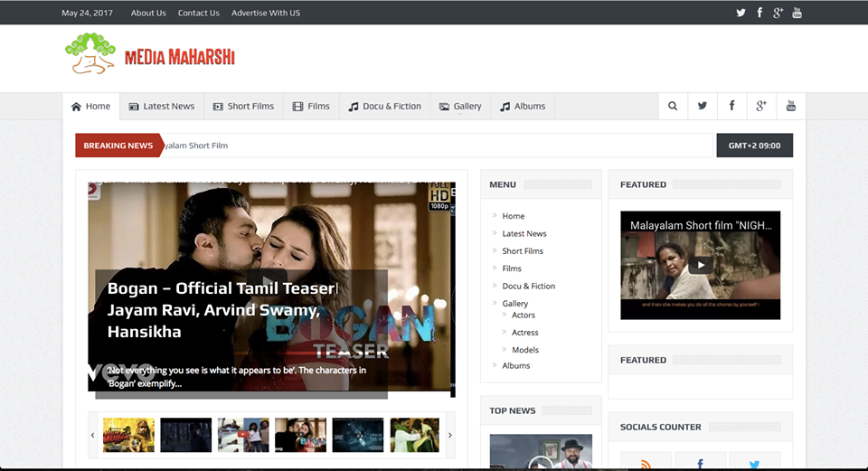Open Short Films in the navigation bar
Viewport: 868px width, 471px height.
(x=243, y=107)
